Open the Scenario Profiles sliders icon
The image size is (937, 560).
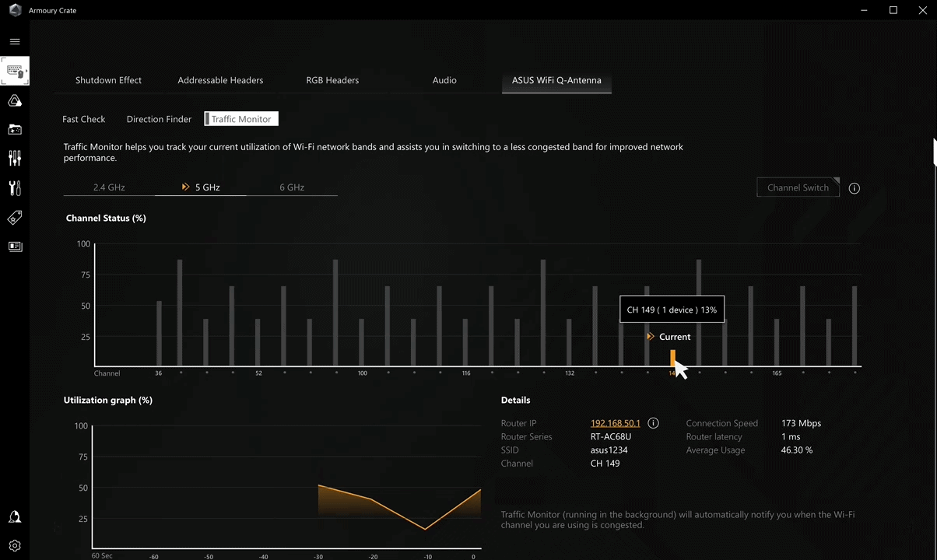click(15, 158)
